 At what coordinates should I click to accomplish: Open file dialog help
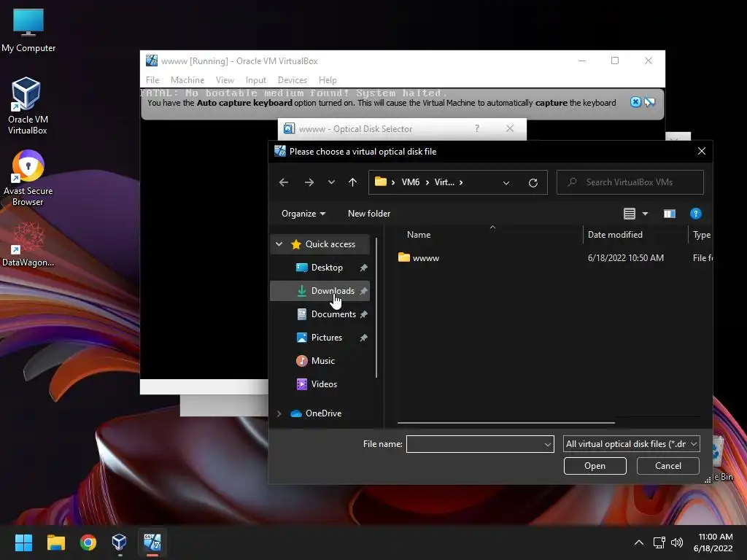pos(695,214)
